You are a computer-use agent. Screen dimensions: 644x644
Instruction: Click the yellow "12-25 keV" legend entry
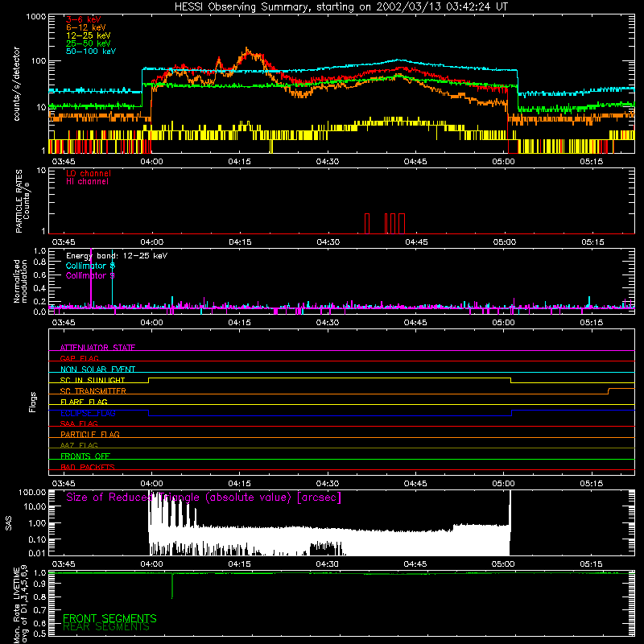tap(89, 35)
